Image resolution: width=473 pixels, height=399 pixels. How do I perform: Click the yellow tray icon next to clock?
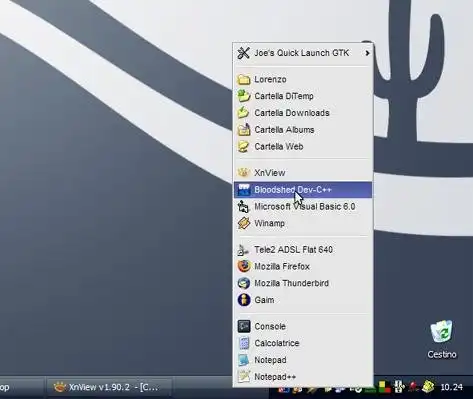coord(428,387)
